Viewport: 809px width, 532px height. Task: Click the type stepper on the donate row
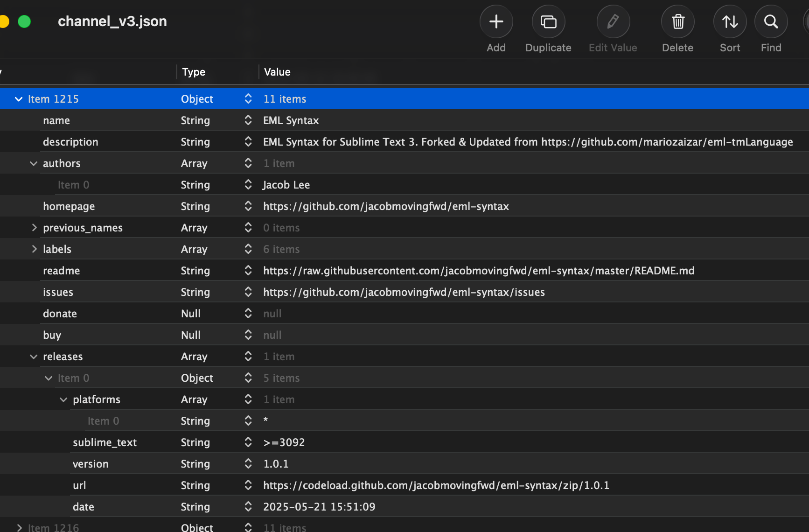click(248, 313)
